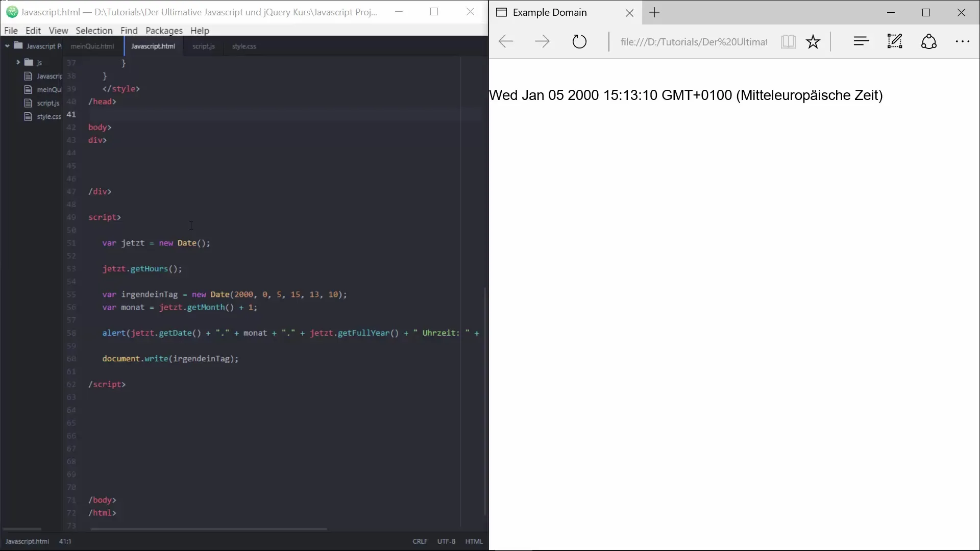Click CRLF line ending selector in status bar

click(420, 541)
